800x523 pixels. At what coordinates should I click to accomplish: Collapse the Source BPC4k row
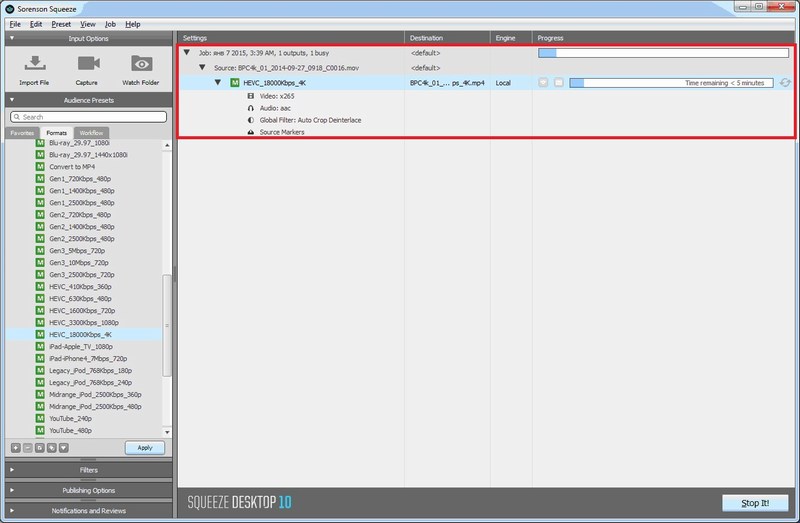click(202, 67)
